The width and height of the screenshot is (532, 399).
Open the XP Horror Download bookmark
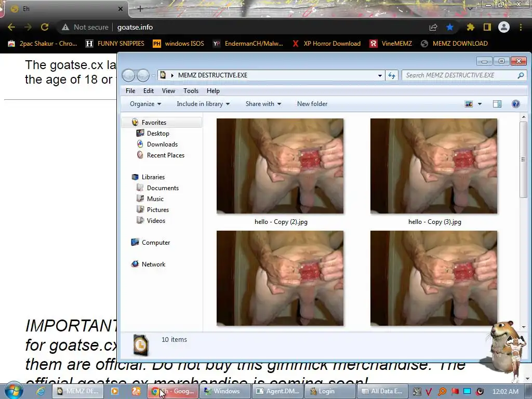(x=326, y=44)
